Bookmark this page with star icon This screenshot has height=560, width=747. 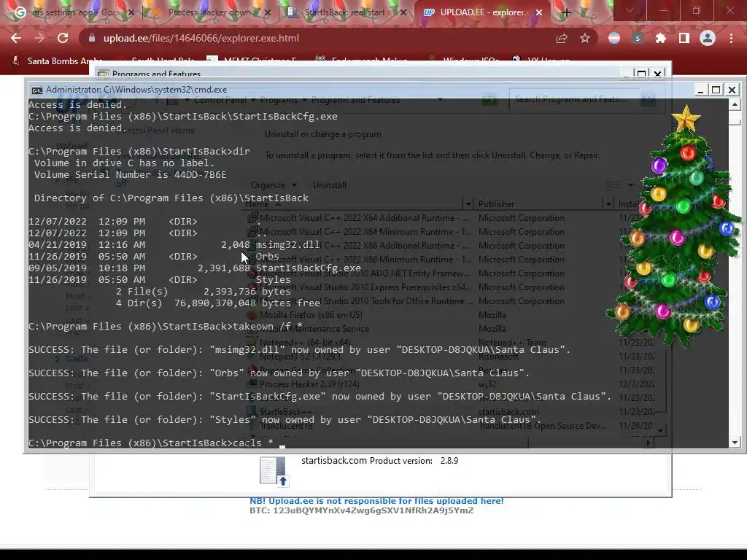[x=585, y=38]
